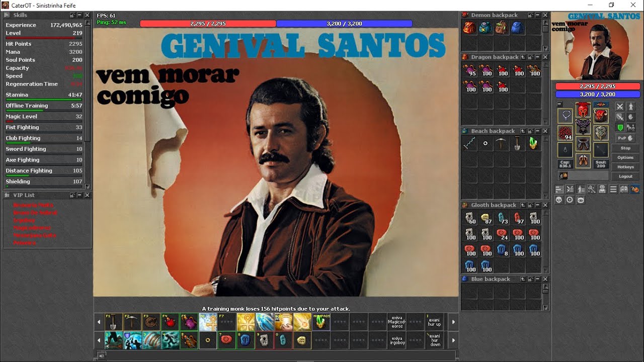
Task: Open the spellbook icon in side toolbar
Action: (x=624, y=189)
